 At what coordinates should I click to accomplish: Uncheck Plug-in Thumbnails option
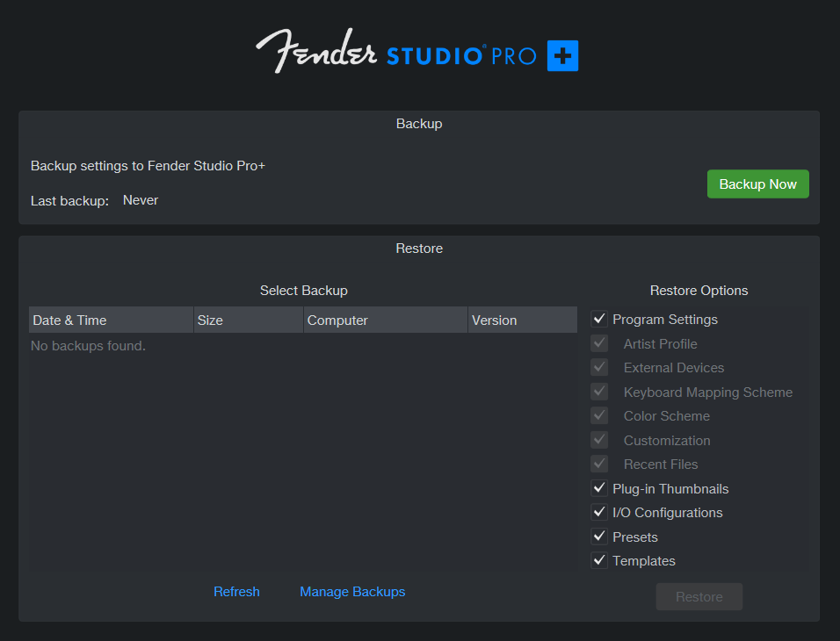click(x=599, y=488)
